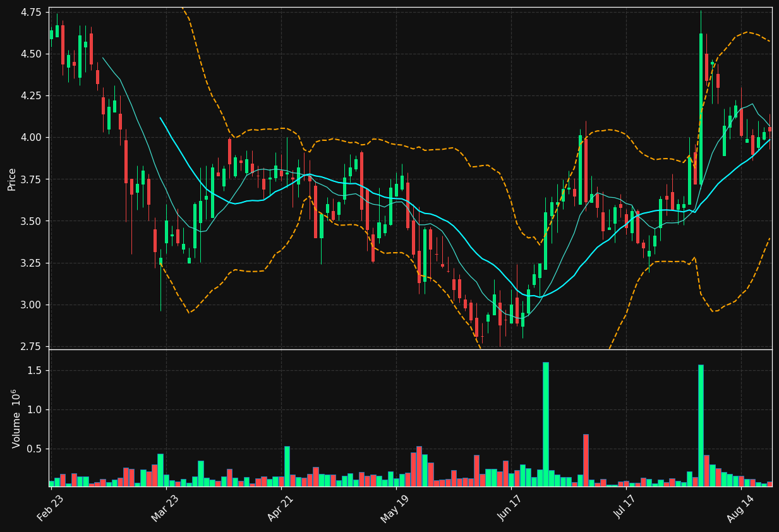Image resolution: width=779 pixels, height=532 pixels.
Task: Click the tallest green volume bar in late June
Action: click(x=546, y=425)
